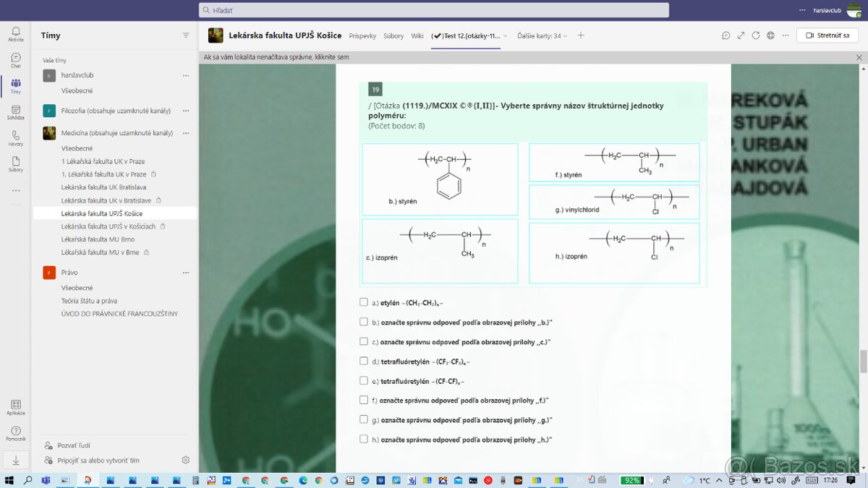
Task: Check answer e.) tetrafluóretylén (CF-CF)
Action: click(x=364, y=380)
